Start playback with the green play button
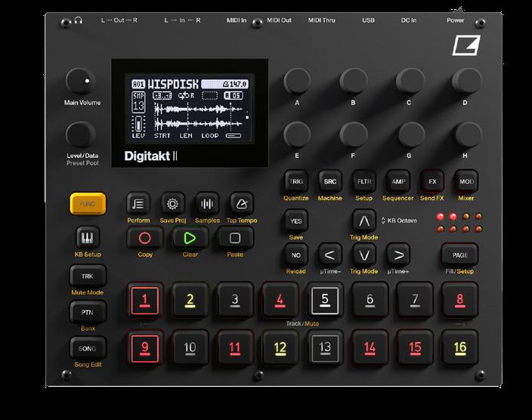The image size is (532, 420). [x=190, y=238]
